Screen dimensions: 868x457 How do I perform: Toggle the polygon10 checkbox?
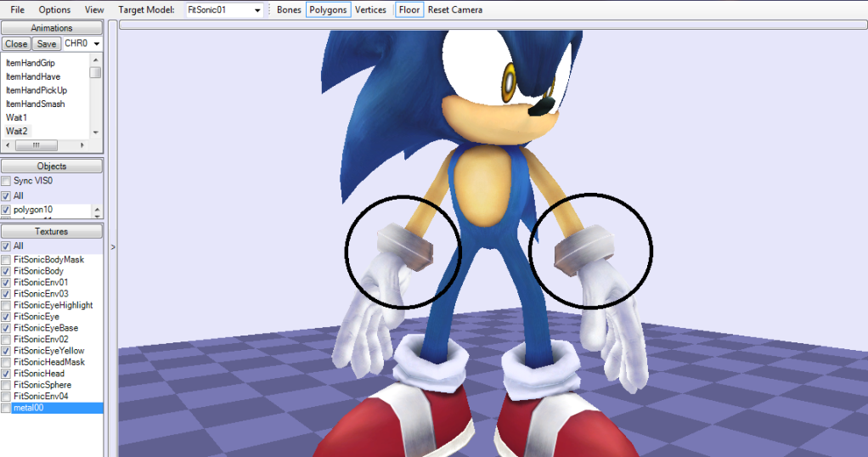point(6,210)
